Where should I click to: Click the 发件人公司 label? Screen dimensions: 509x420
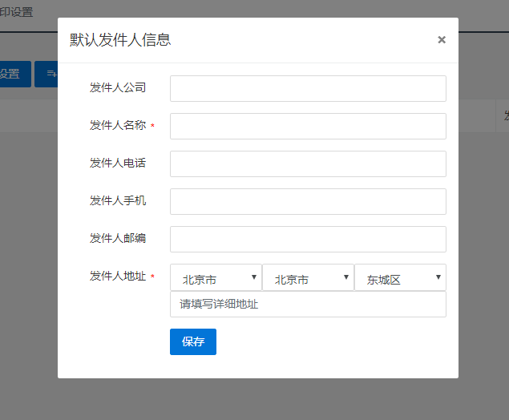tap(118, 87)
